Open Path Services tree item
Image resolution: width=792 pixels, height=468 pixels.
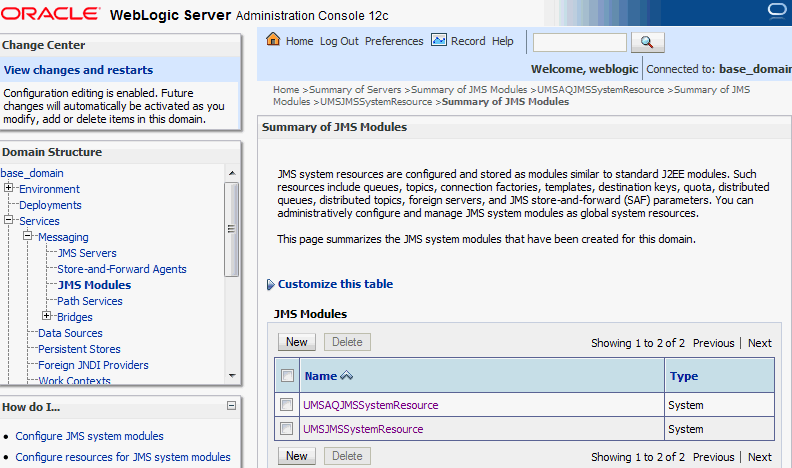(89, 301)
